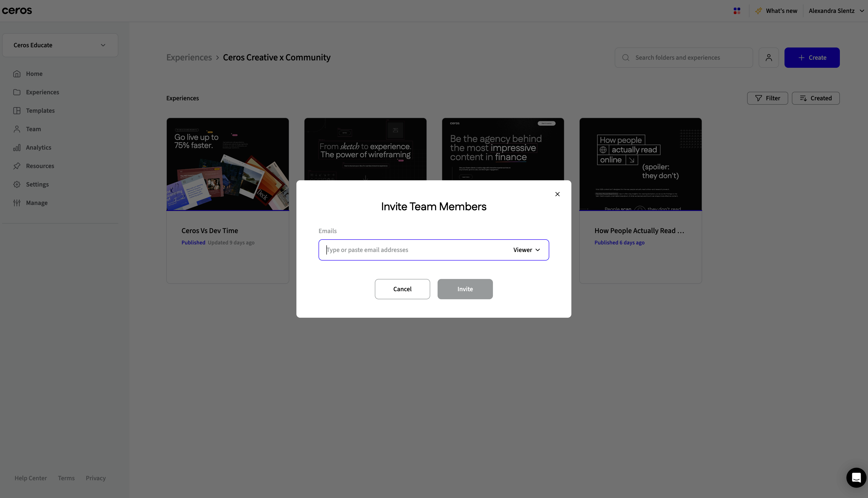Go to Home in sidebar
Viewport: 868px width, 498px height.
pos(34,74)
